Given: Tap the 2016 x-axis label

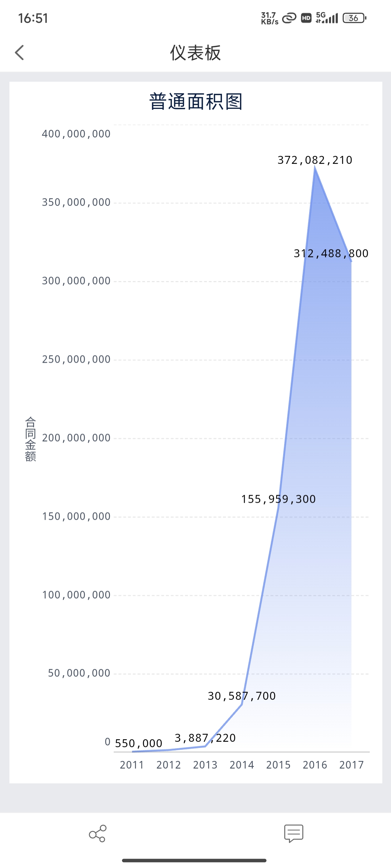Looking at the screenshot, I should click(x=315, y=765).
